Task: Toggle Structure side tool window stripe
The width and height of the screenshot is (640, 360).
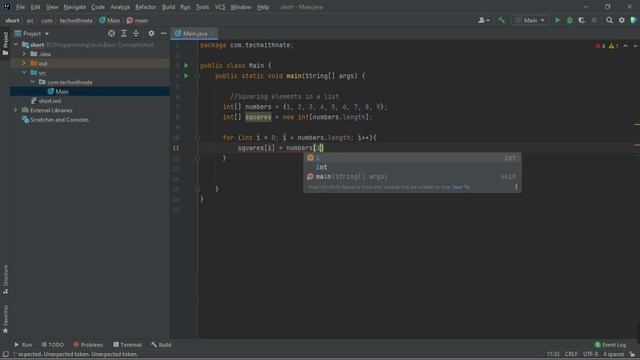Action: (x=5, y=280)
